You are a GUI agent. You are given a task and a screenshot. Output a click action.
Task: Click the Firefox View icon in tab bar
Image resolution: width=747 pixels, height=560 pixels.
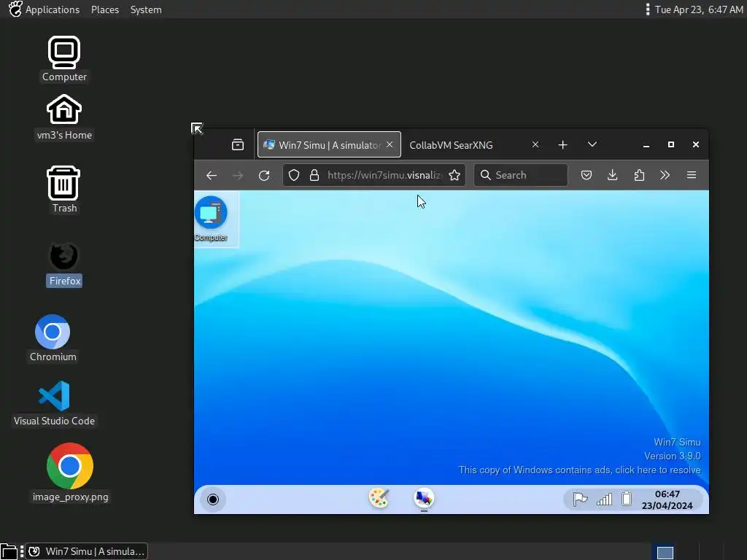coord(238,145)
